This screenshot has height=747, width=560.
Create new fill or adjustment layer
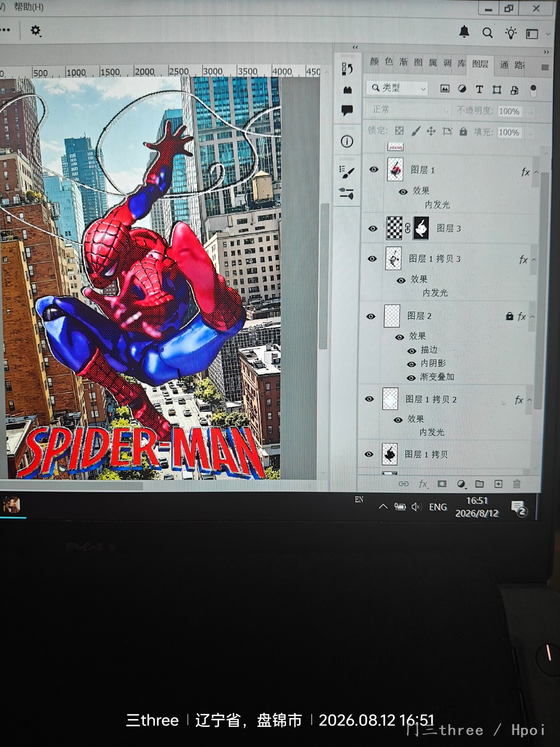click(461, 484)
